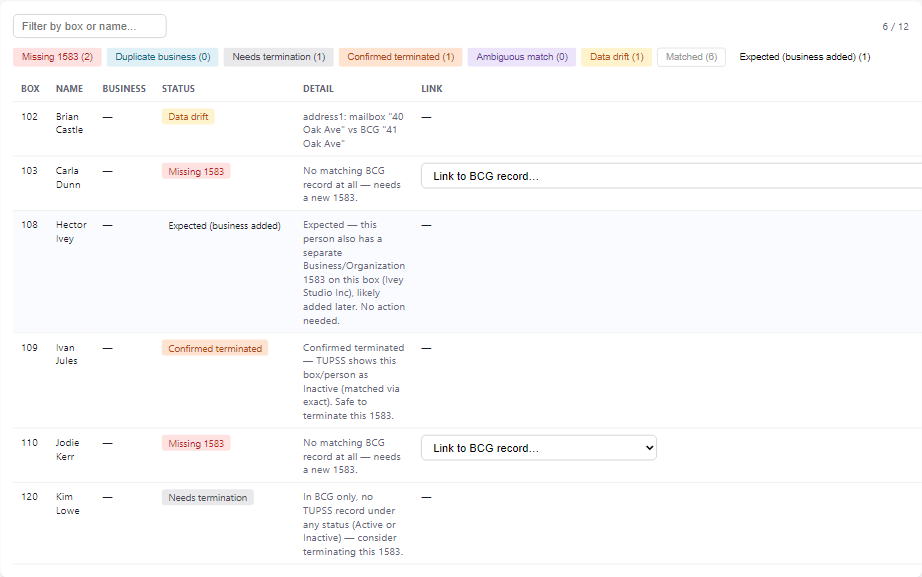Select the Hector Ivey name cell
This screenshot has height=577, width=922.
[71, 232]
